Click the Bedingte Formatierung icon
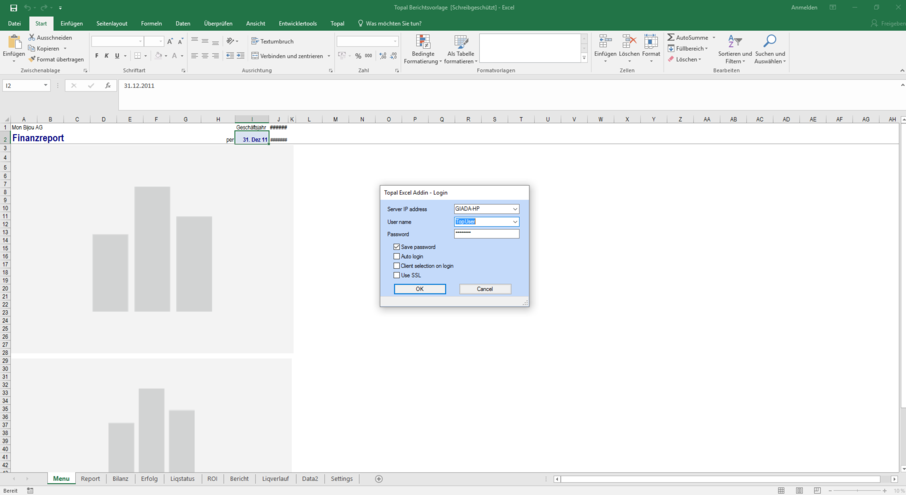Image resolution: width=906 pixels, height=495 pixels. pyautogui.click(x=422, y=42)
